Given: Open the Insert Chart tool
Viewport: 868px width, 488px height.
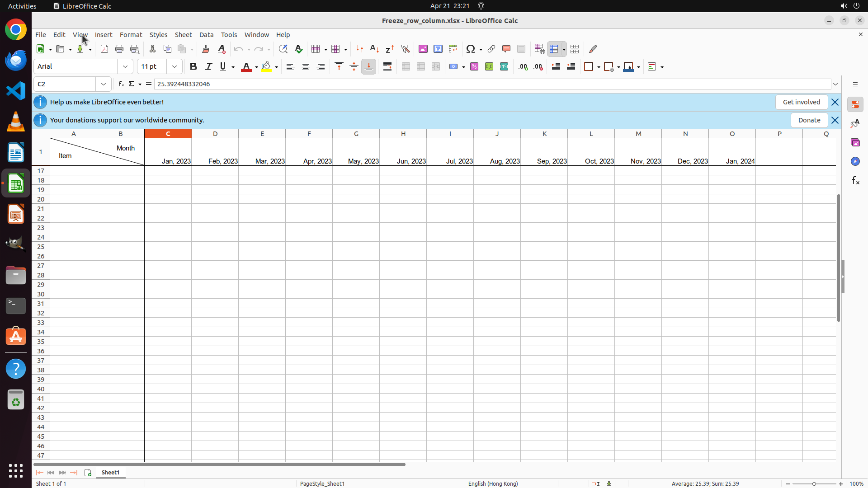Looking at the screenshot, I should [438, 49].
